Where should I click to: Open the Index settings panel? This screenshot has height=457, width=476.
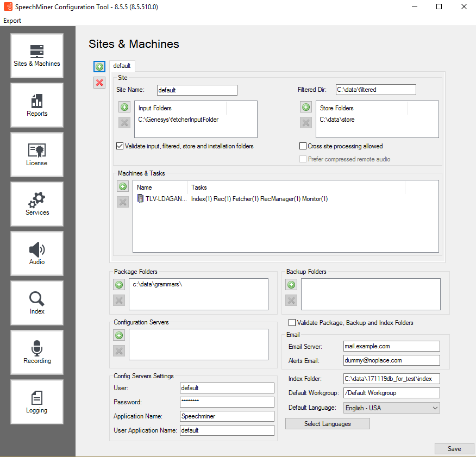(x=37, y=303)
